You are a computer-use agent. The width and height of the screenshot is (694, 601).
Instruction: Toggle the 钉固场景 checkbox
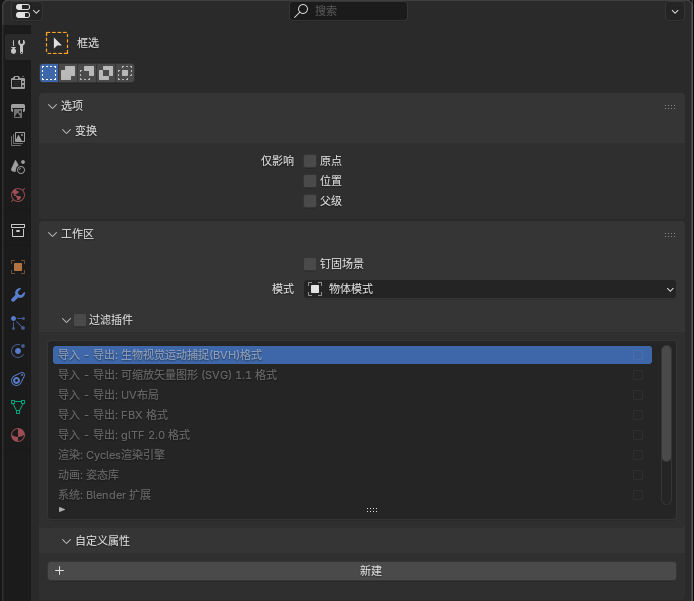click(x=310, y=264)
